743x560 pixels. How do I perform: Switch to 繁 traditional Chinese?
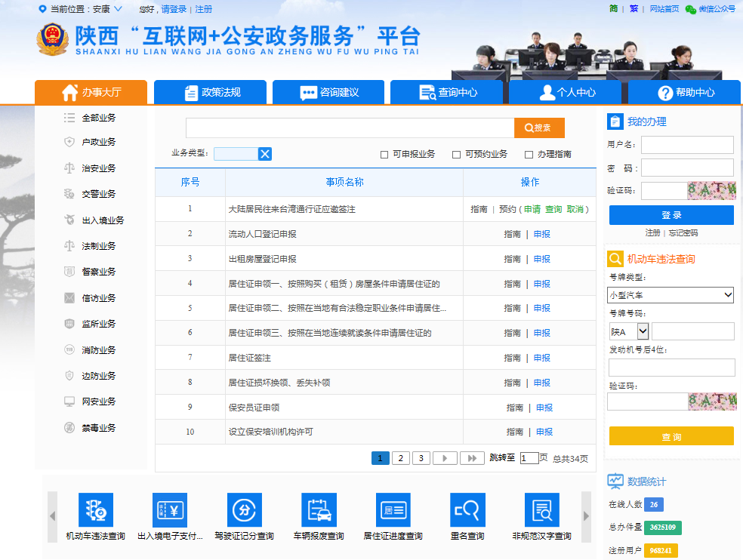coord(634,8)
